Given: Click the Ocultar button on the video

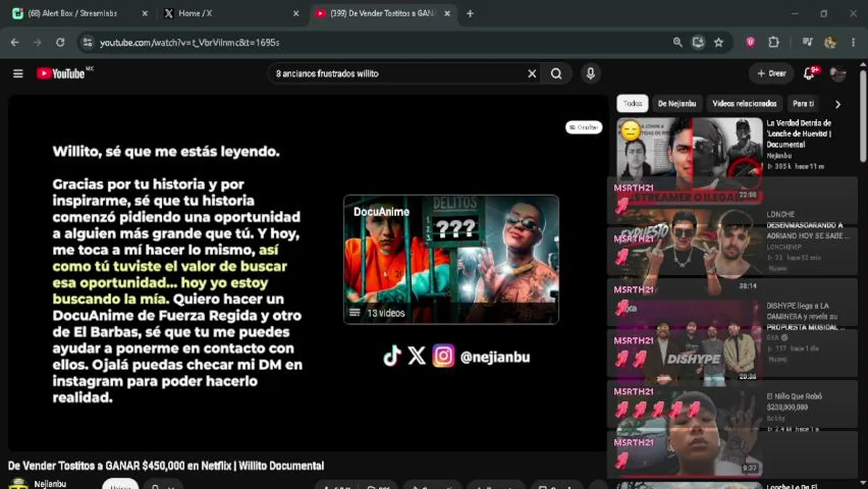Looking at the screenshot, I should [583, 127].
